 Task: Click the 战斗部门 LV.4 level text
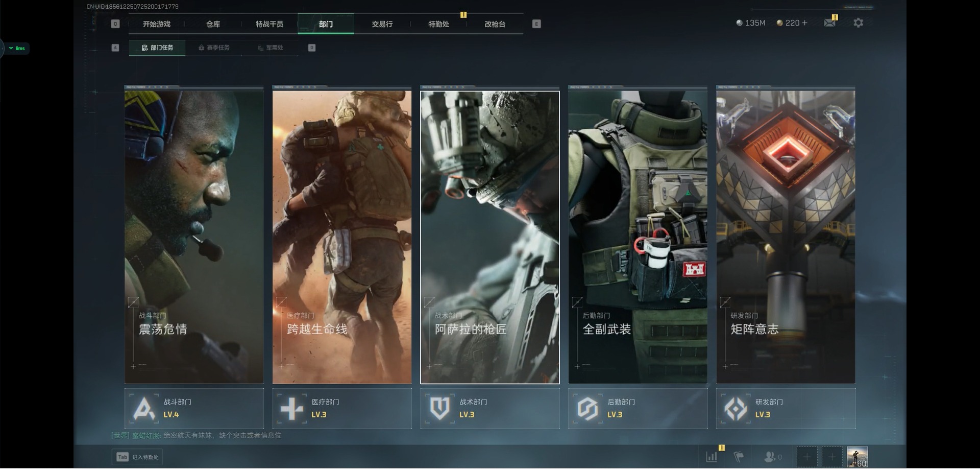171,415
